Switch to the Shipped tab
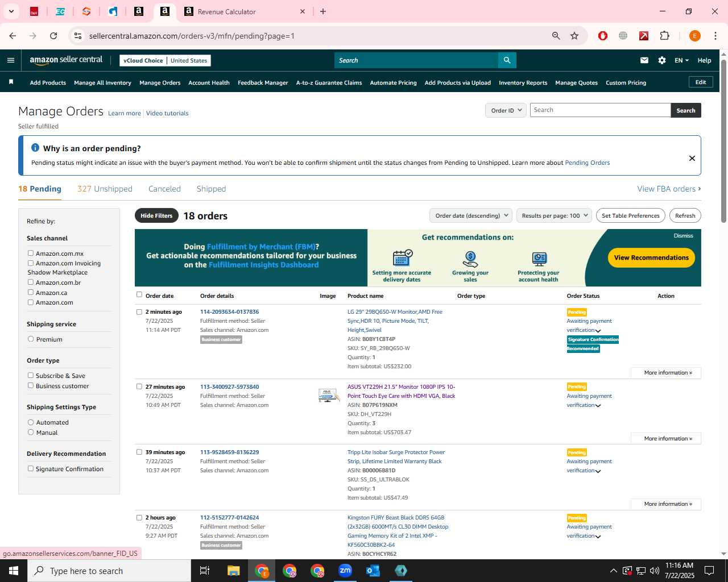The height and width of the screenshot is (582, 728). [211, 189]
